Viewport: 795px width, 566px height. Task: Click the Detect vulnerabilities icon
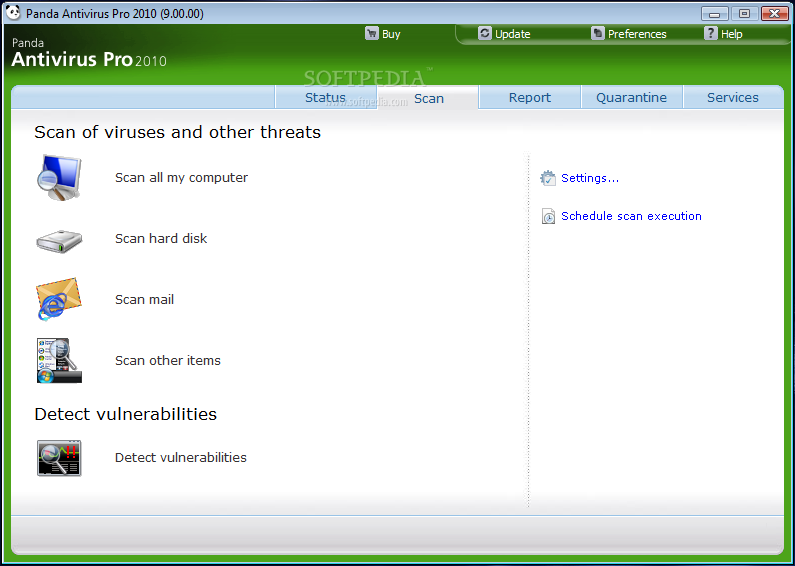point(59,458)
